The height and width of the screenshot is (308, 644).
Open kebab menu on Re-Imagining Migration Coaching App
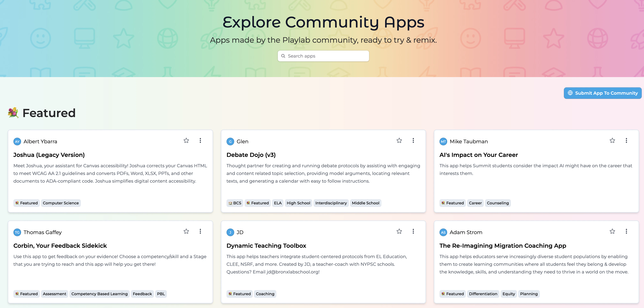[x=626, y=231]
